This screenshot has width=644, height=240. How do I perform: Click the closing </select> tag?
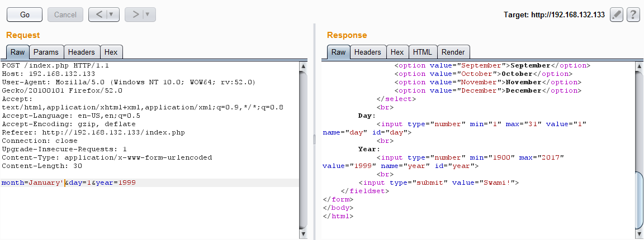click(396, 99)
